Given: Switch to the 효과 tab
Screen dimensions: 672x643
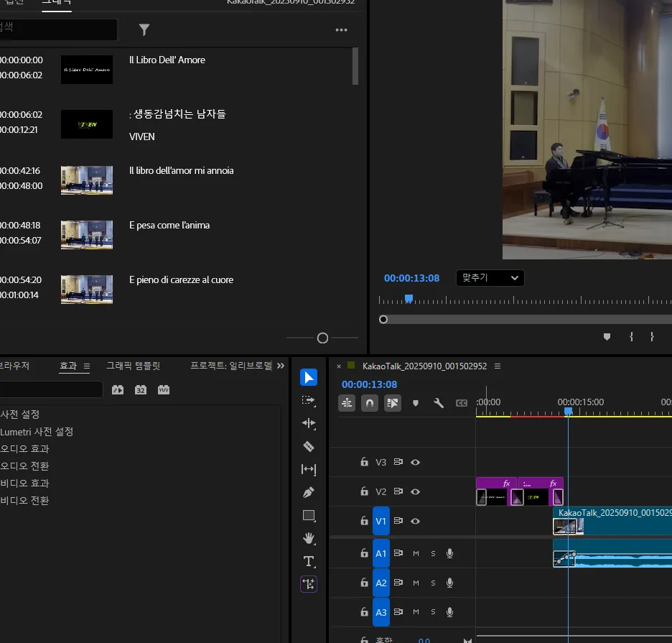Looking at the screenshot, I should pyautogui.click(x=68, y=366).
